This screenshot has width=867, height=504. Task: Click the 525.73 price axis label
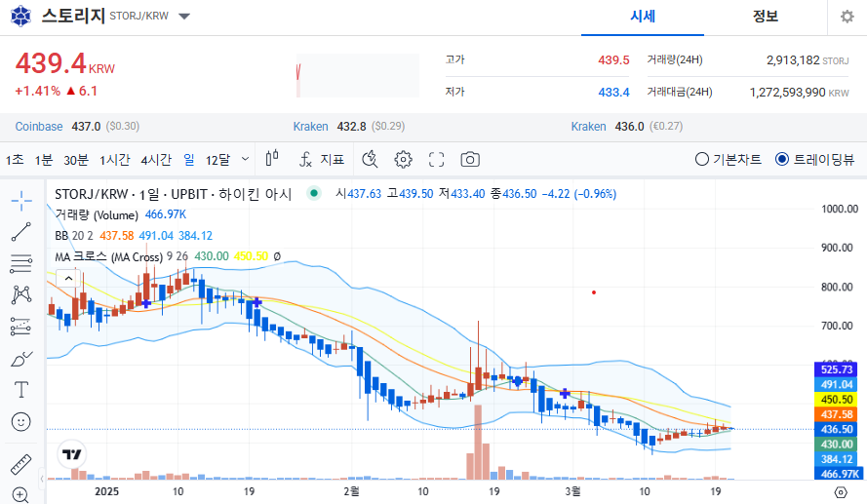pyautogui.click(x=837, y=369)
